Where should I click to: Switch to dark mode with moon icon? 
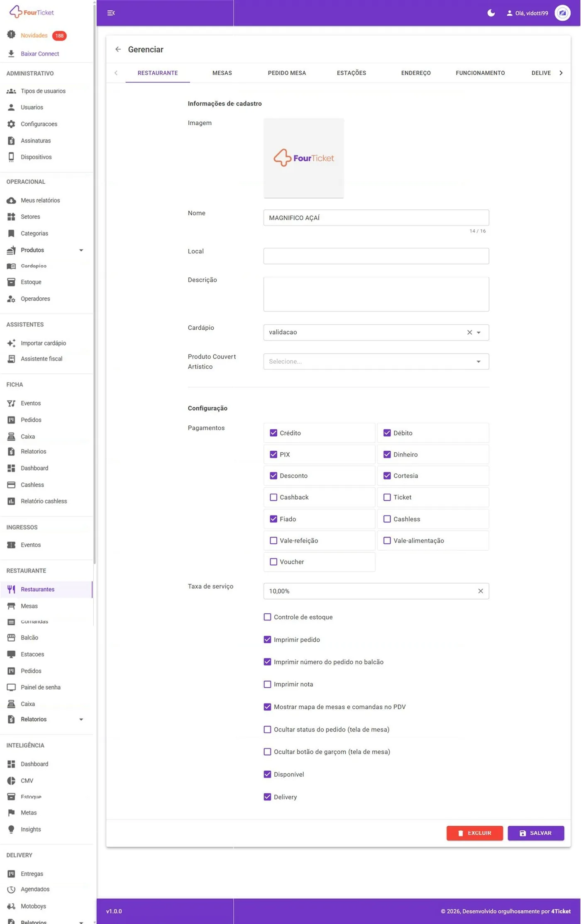click(491, 13)
